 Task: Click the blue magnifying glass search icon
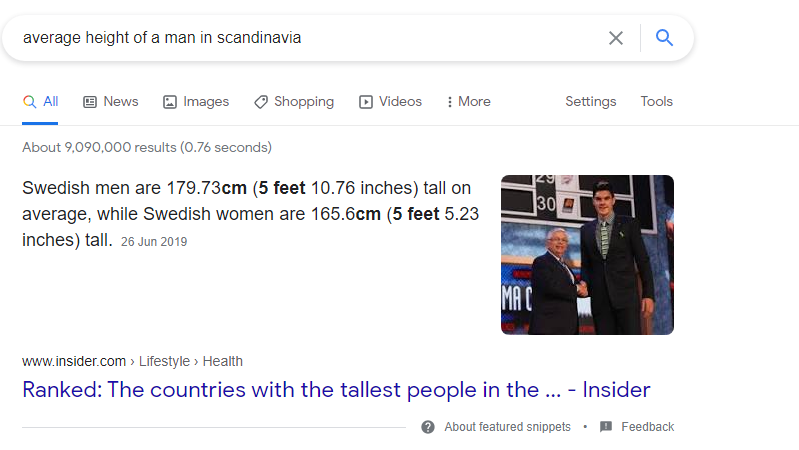tap(664, 37)
